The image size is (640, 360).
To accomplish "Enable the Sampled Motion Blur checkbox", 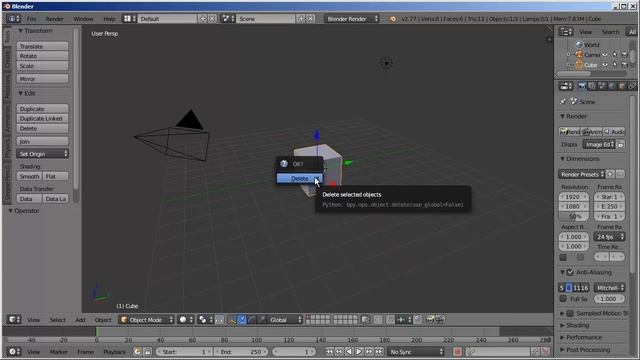I will [x=570, y=313].
